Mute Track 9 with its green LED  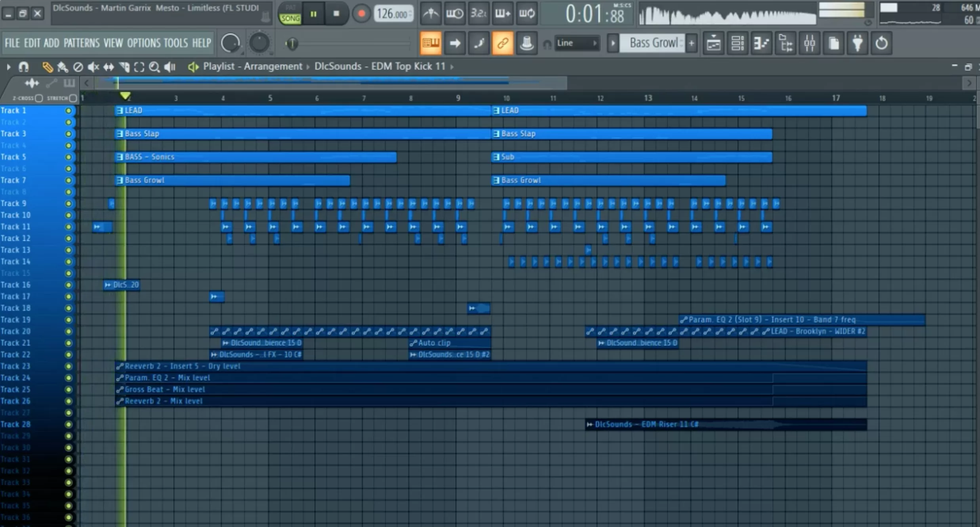pyautogui.click(x=68, y=204)
